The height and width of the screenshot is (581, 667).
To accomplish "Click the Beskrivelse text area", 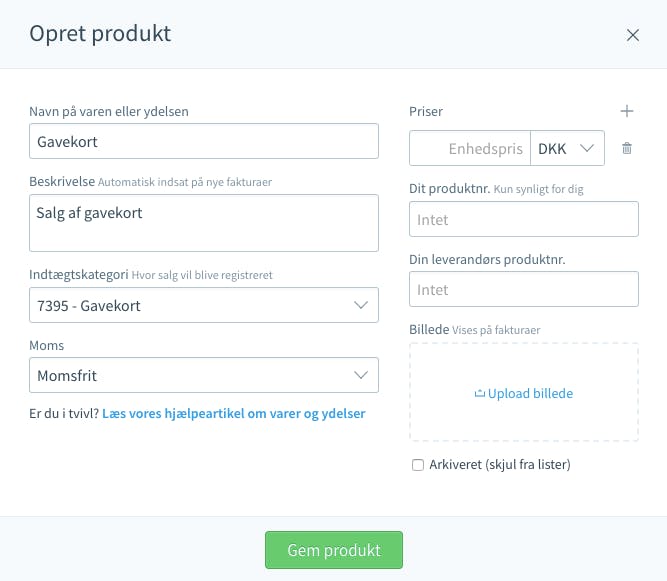I will pos(204,223).
